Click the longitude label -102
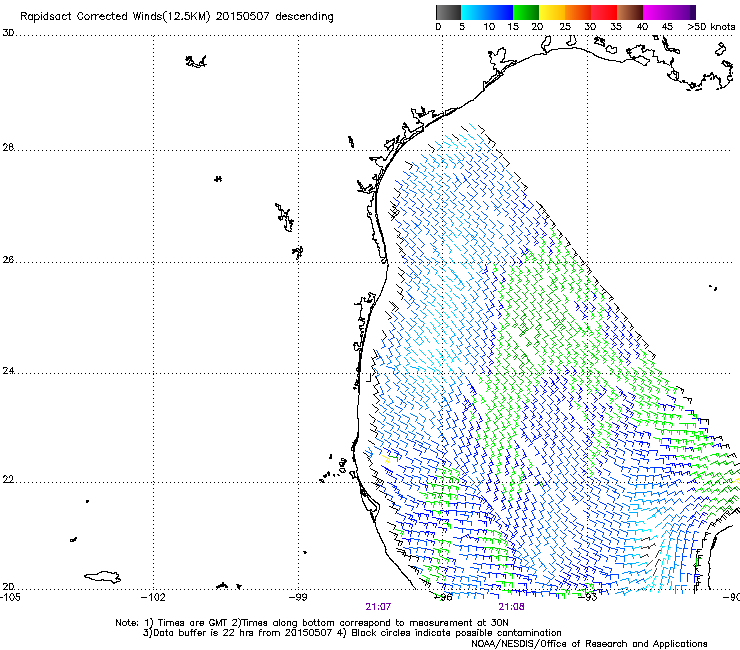The image size is (740, 650). tap(154, 597)
